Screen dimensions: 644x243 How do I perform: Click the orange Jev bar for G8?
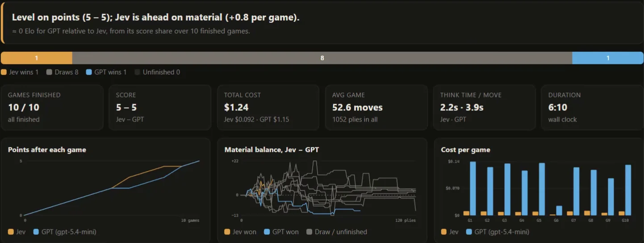[x=587, y=213]
